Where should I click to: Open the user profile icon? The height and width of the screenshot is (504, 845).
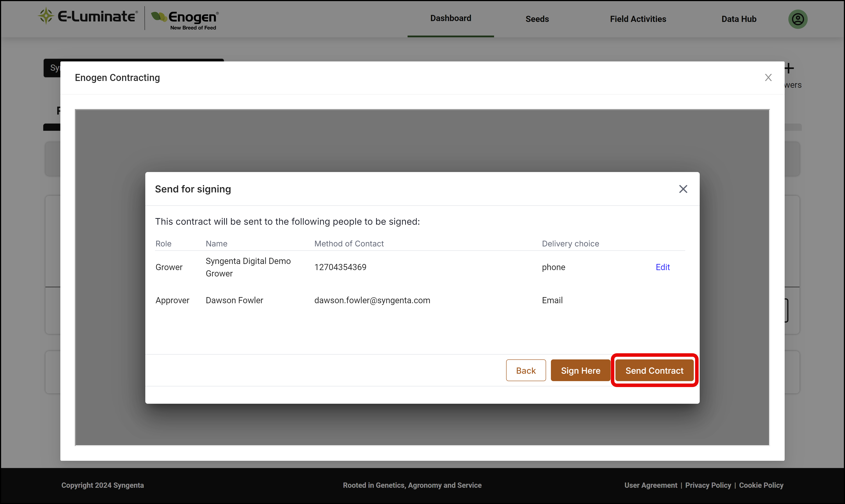[x=797, y=19]
